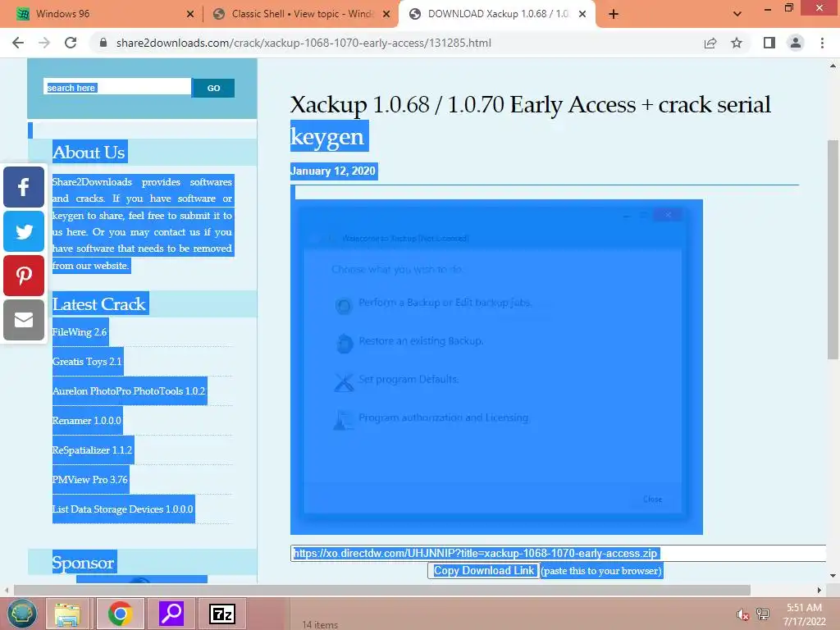This screenshot has width=840, height=630.
Task: Open the FileWing 2.6 link
Action: coord(80,332)
